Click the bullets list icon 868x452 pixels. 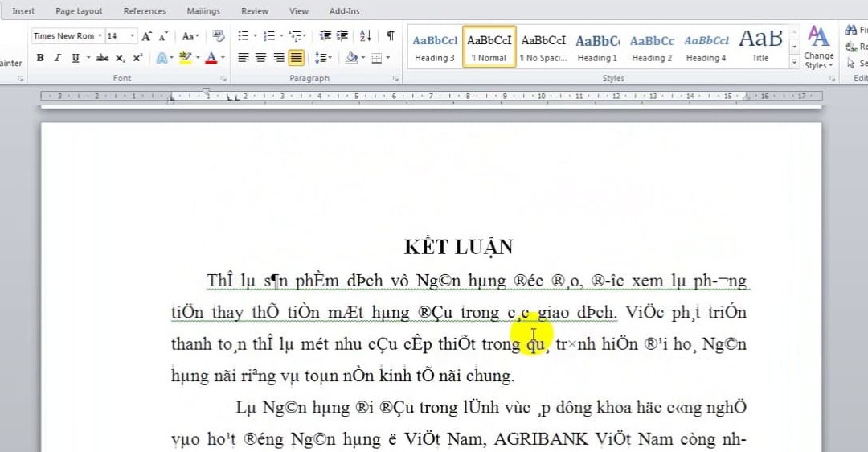(244, 36)
